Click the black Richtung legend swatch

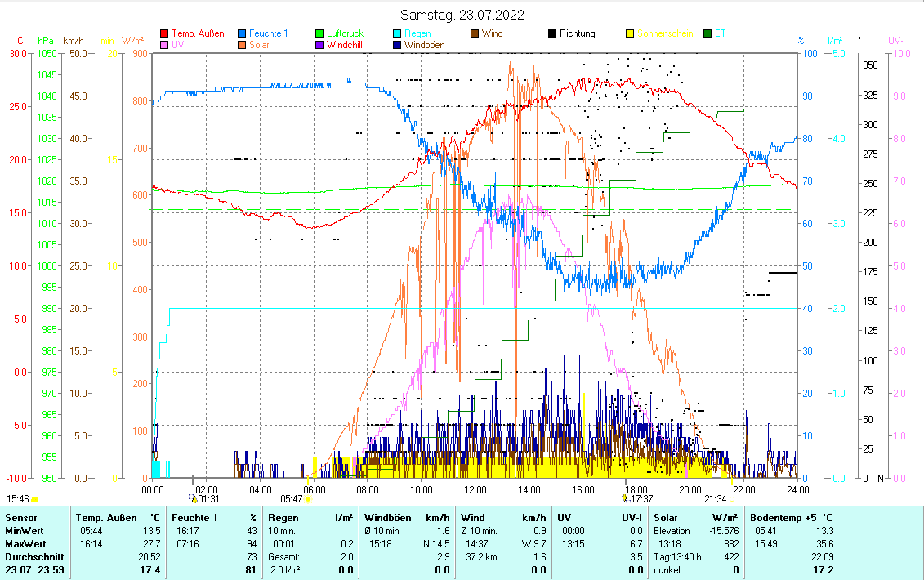[x=553, y=34]
